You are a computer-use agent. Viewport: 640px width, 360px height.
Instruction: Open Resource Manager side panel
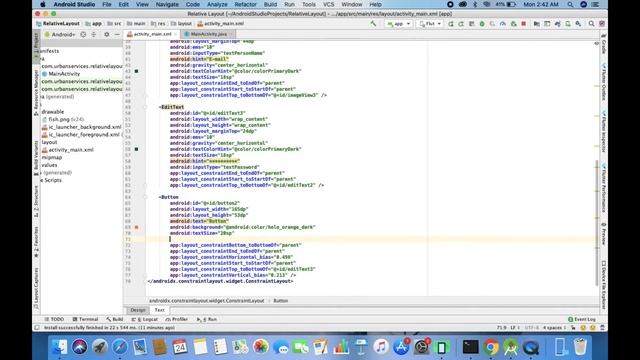click(36, 92)
